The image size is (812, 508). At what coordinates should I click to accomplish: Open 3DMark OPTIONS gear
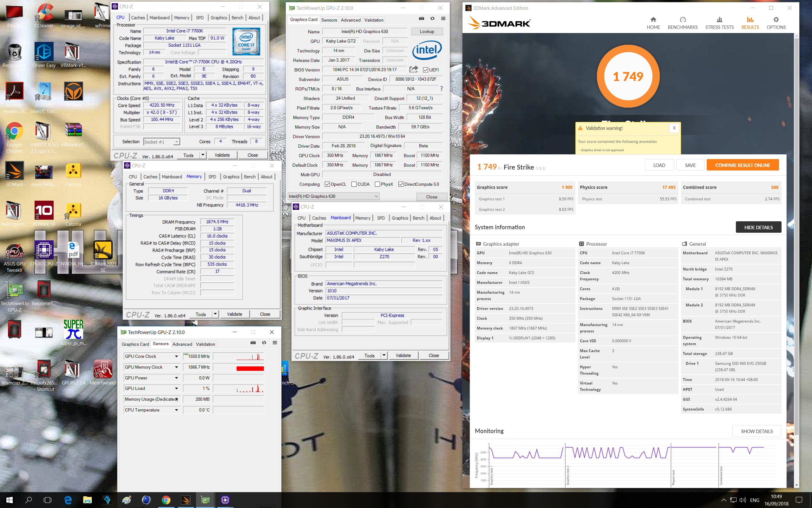pyautogui.click(x=776, y=23)
